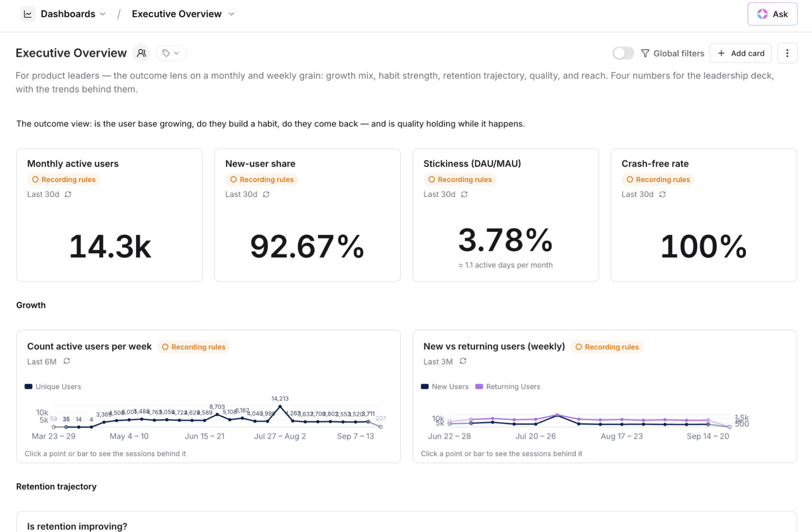Click the 14,213 peak data point

point(280,406)
